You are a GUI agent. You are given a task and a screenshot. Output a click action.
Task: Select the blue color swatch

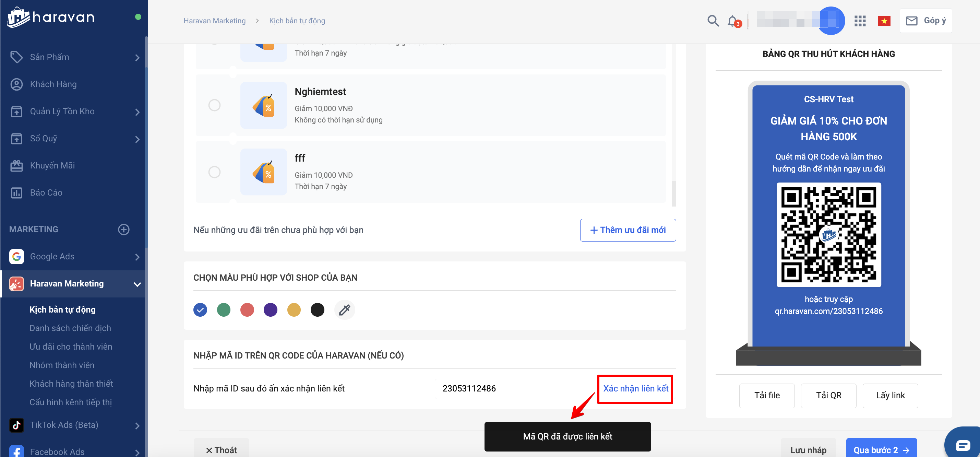[x=200, y=310]
